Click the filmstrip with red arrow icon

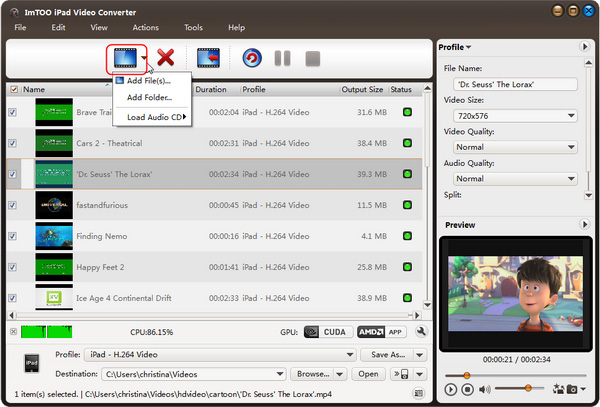pyautogui.click(x=208, y=58)
